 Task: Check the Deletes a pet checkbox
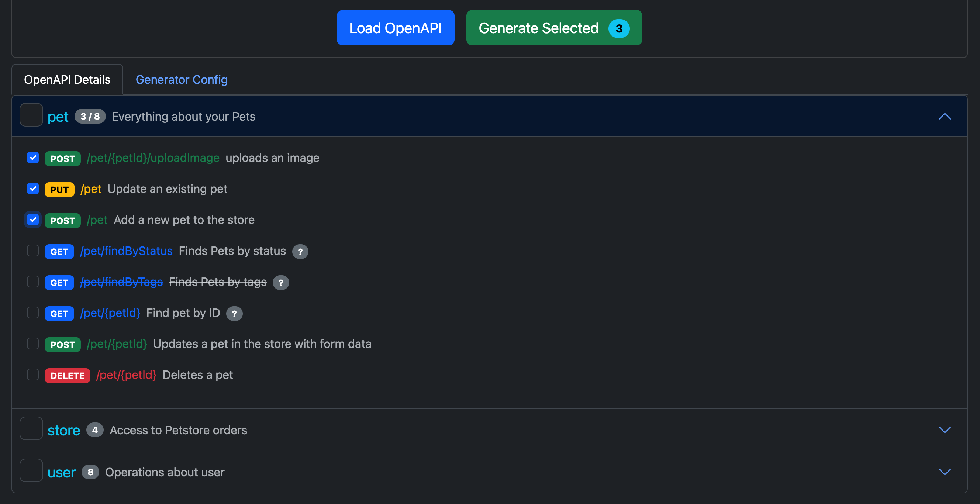point(33,374)
